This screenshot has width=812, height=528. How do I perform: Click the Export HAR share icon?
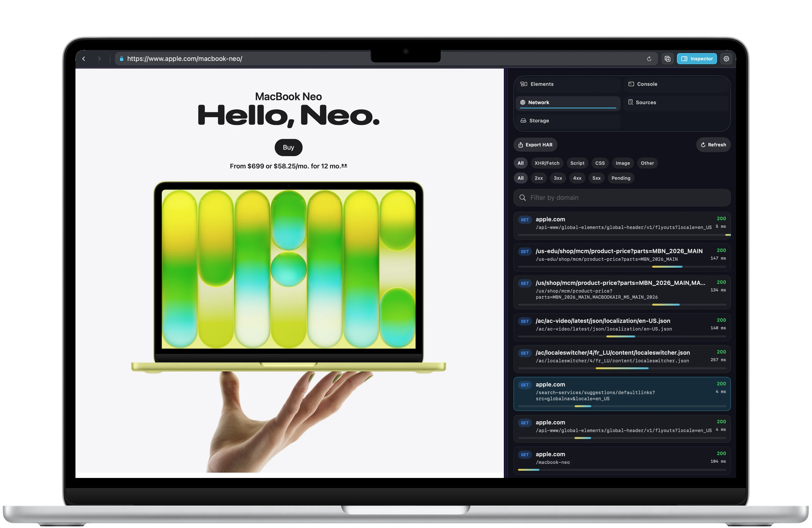(520, 145)
